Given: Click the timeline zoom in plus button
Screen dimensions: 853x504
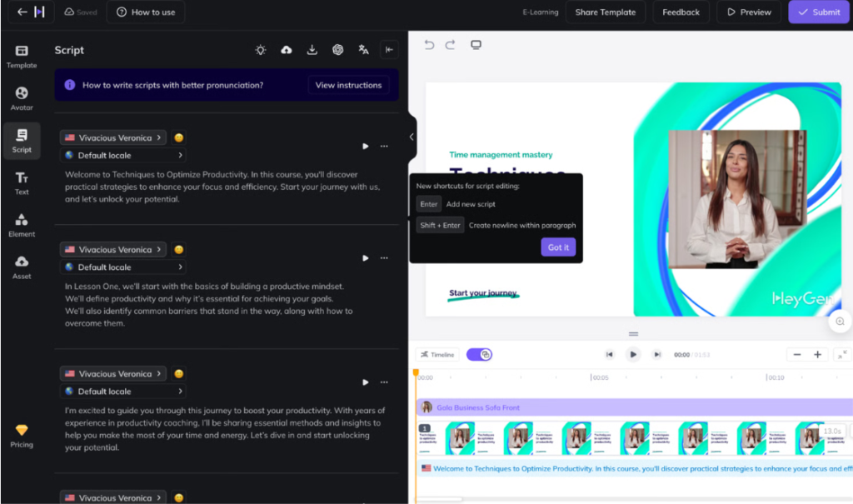Looking at the screenshot, I should [818, 355].
